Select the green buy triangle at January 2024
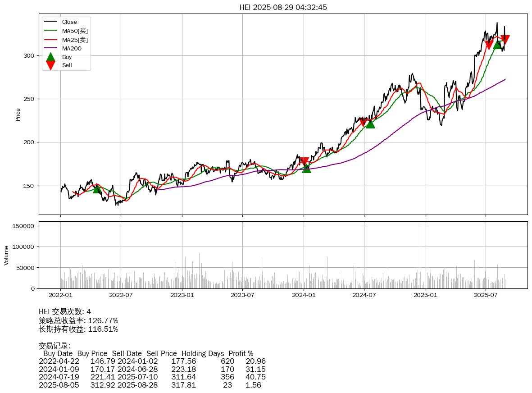Screen dimensions: 532x393 (x=306, y=168)
